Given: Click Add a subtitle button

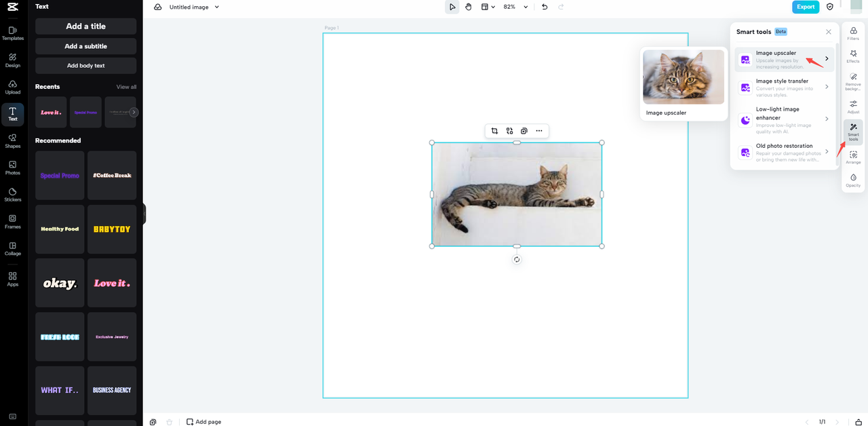Looking at the screenshot, I should point(85,46).
